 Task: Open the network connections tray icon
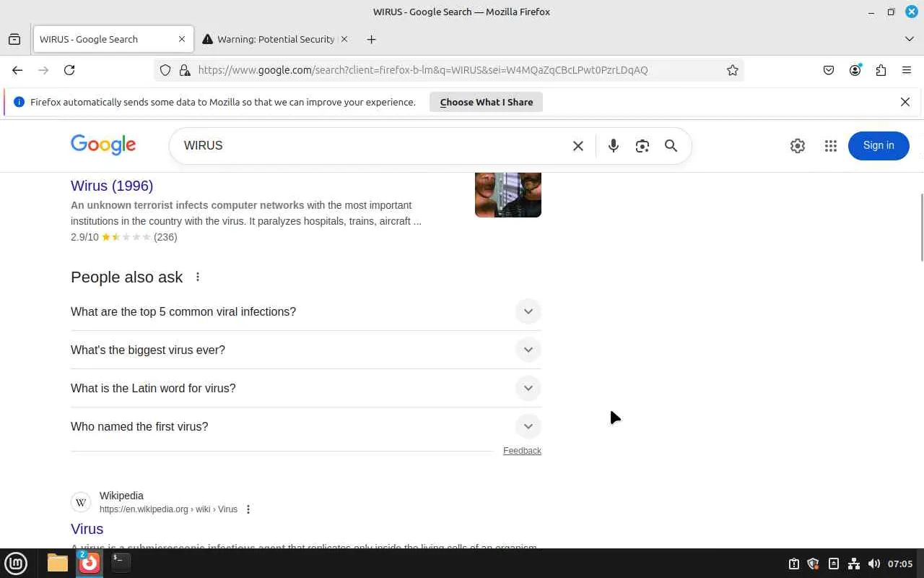click(x=854, y=564)
